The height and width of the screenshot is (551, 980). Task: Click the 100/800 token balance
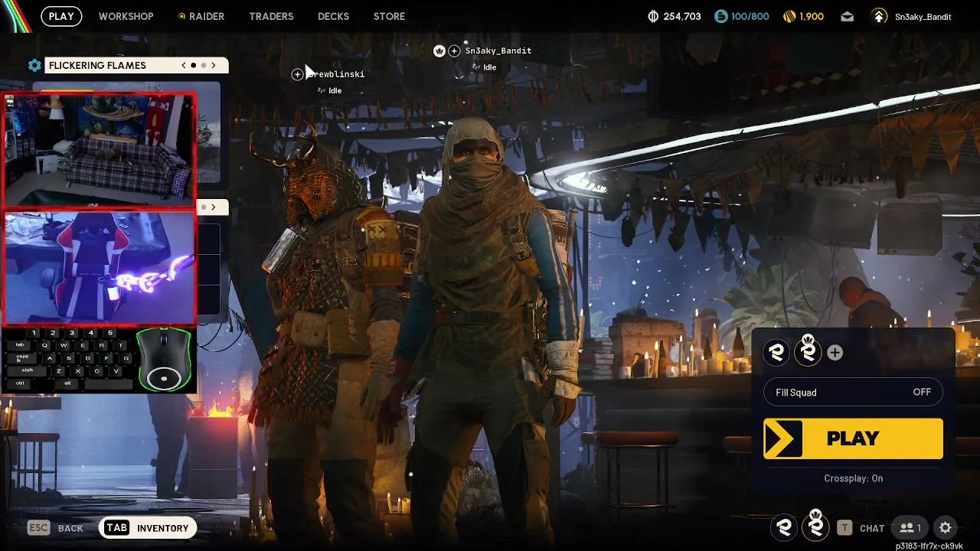tap(750, 16)
